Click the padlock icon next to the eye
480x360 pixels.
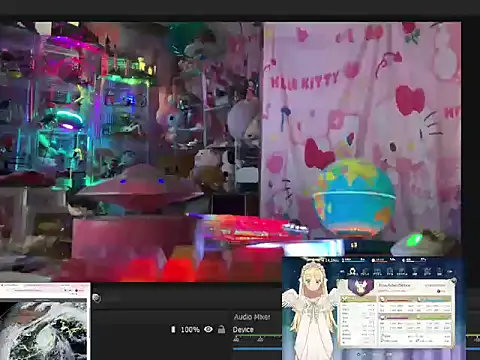pyautogui.click(x=221, y=329)
